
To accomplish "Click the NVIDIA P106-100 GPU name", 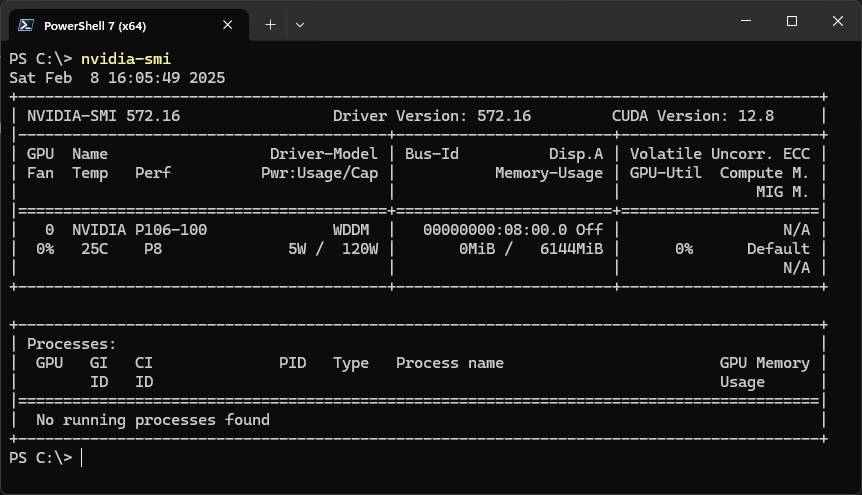I will (x=139, y=230).
